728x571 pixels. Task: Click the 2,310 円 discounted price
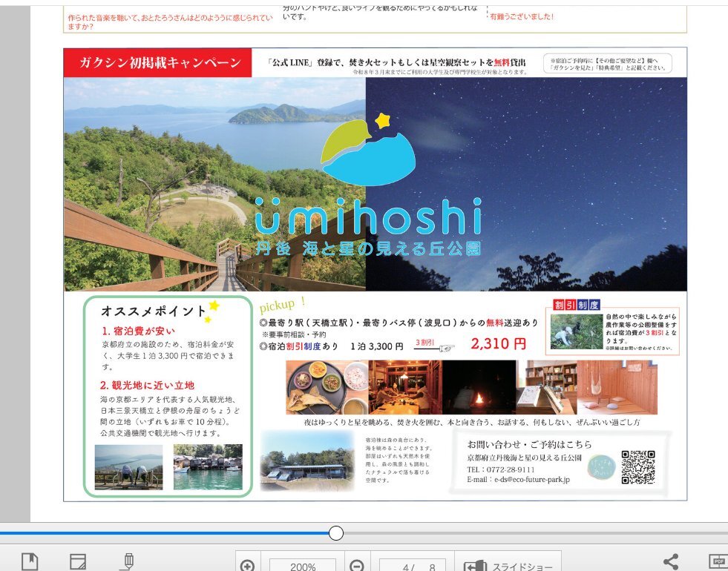coord(498,344)
